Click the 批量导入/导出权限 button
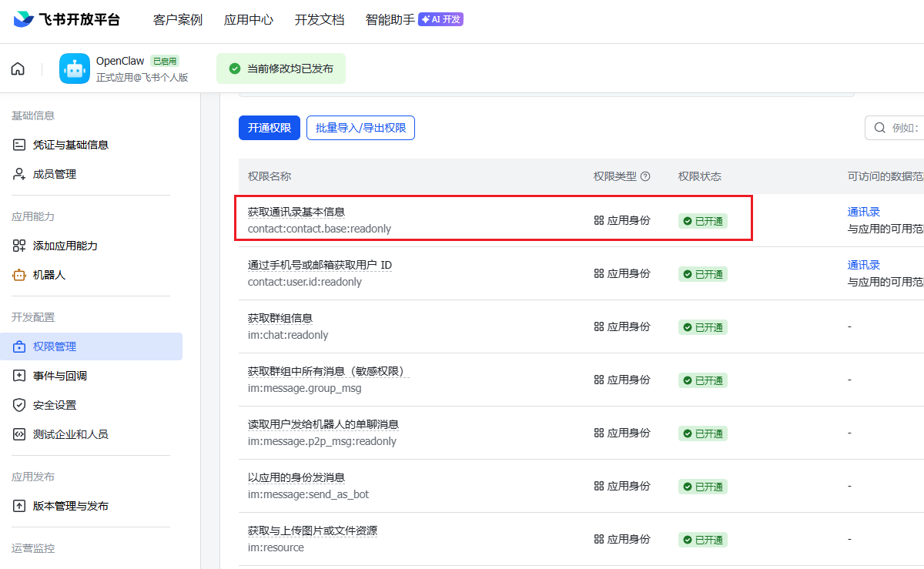This screenshot has width=924, height=569. 360,128
